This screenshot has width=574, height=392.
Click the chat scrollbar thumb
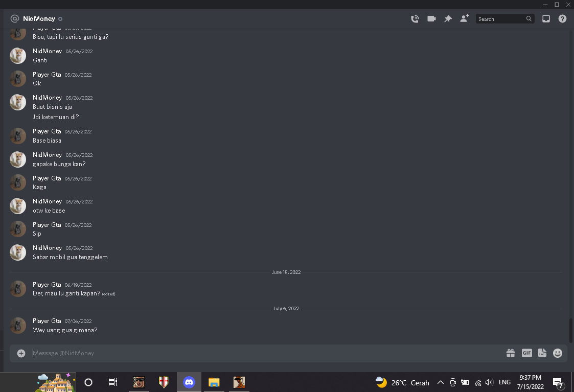pos(570,331)
